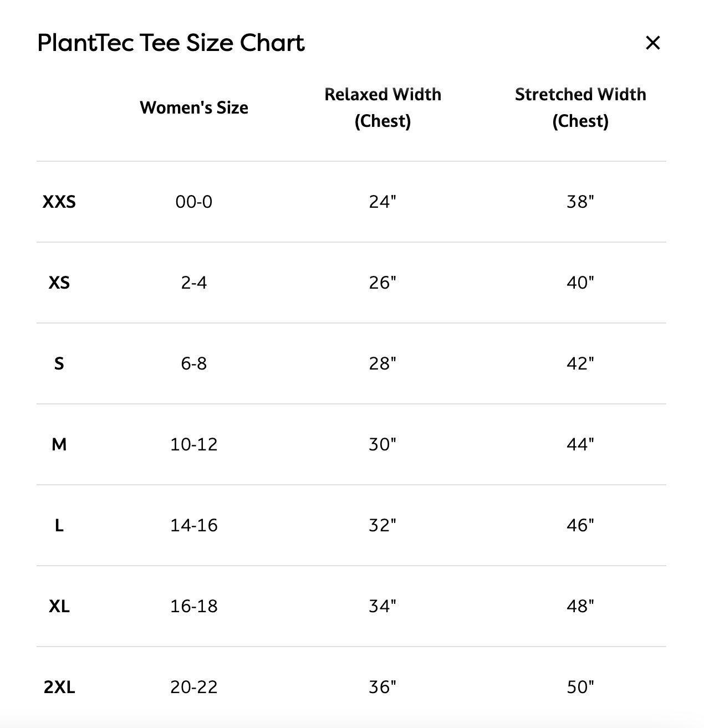The height and width of the screenshot is (728, 704).
Task: Close the PlantTec Tee Size Chart dialog
Action: point(653,43)
